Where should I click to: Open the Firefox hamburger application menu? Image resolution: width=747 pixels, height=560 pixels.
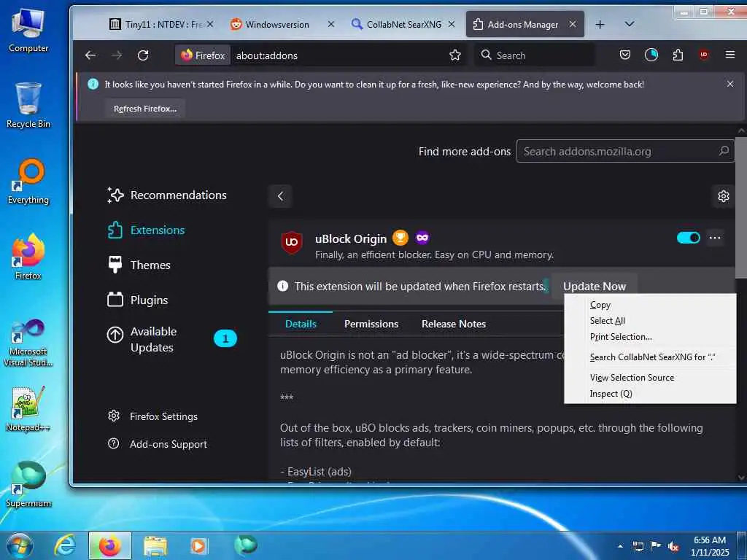(729, 55)
